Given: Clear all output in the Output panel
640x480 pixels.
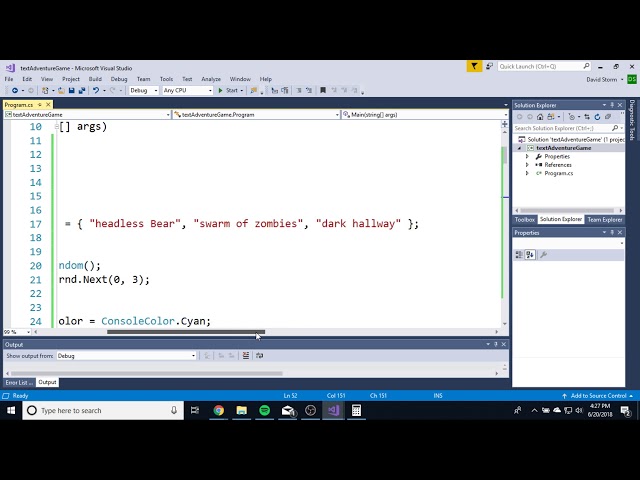Looking at the screenshot, I should tap(246, 356).
